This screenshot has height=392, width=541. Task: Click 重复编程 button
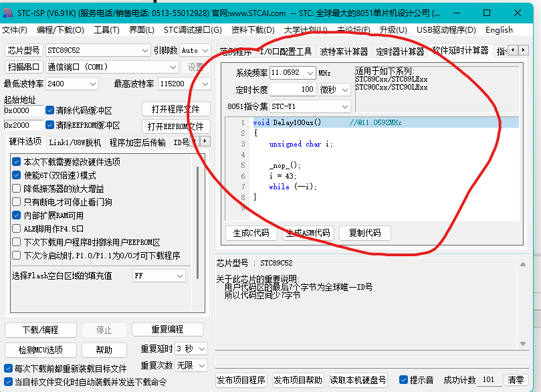[x=167, y=329]
